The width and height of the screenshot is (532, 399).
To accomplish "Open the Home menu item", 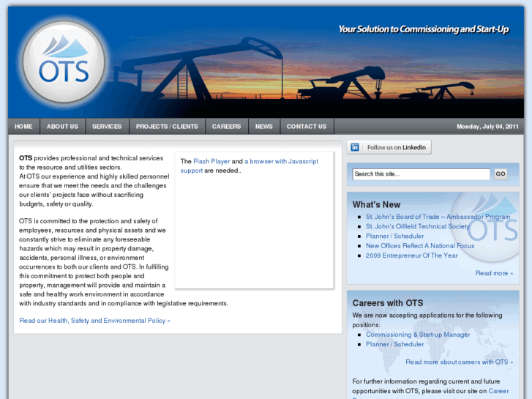I will click(23, 127).
